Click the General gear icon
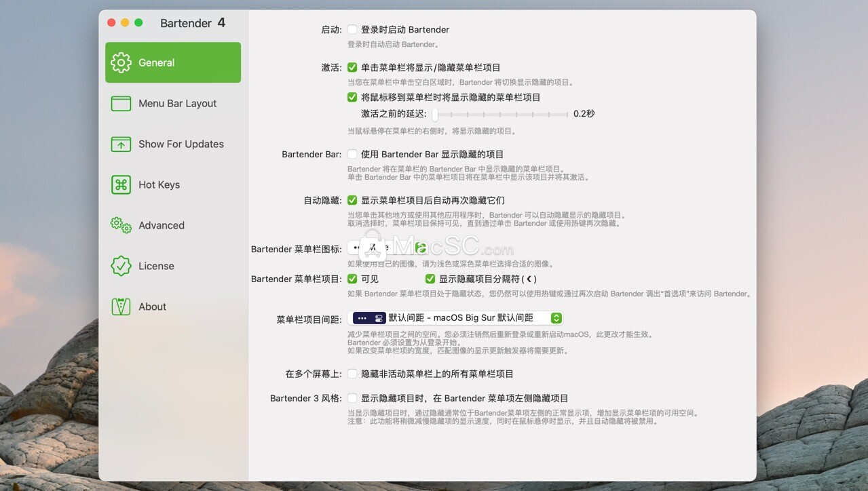This screenshot has height=491, width=868. [x=121, y=62]
